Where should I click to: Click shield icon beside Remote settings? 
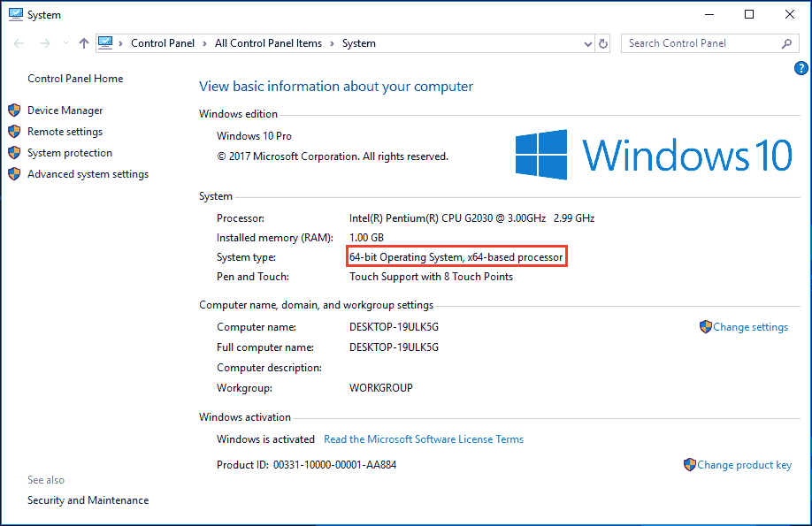(14, 132)
